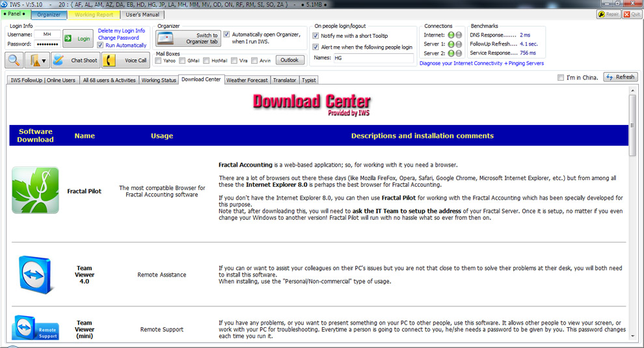Click FollowUp Refresh value 4.1 sec.
Screen dimensions: 644x348
529,44
